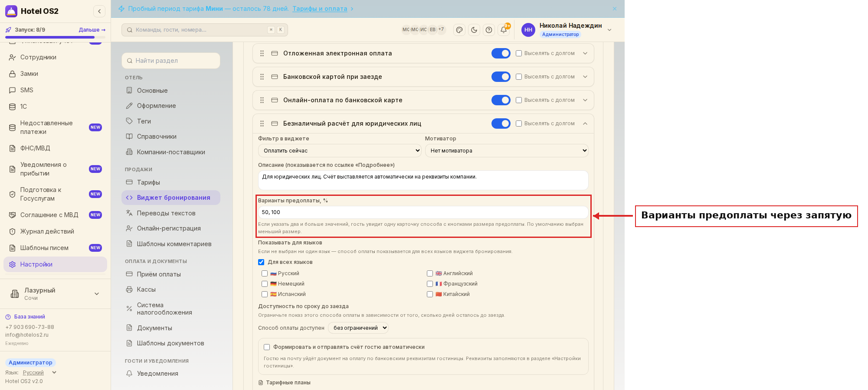Close the trial period banner
Screen dimensions: 868x390
[615, 9]
